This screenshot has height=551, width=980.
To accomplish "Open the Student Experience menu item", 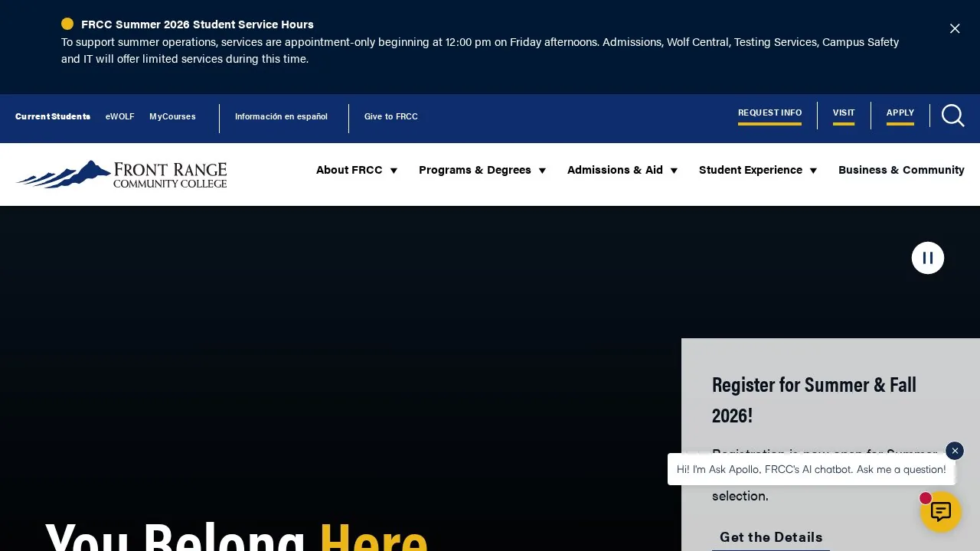I will [750, 170].
